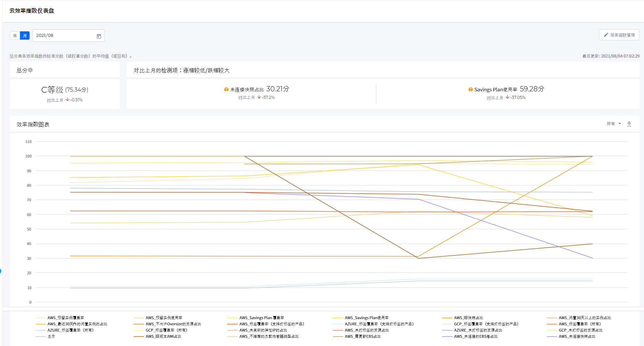Viewport: 644px width, 346px height.
Task: Download the efficiency index chart
Action: click(629, 124)
